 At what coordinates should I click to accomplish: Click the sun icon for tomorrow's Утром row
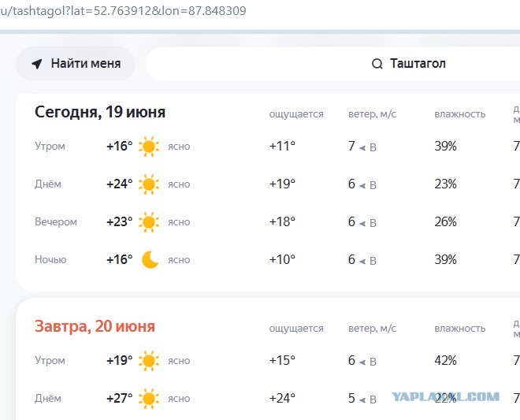[x=149, y=361]
